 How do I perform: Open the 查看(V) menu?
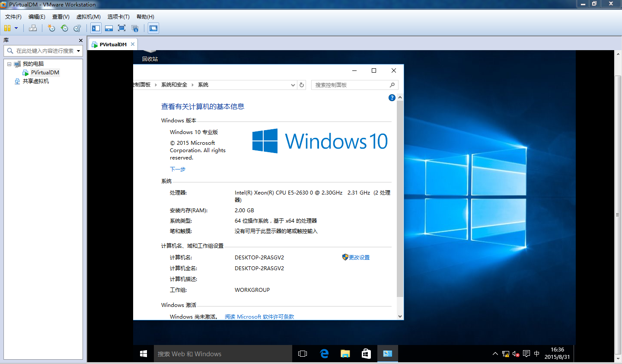61,17
